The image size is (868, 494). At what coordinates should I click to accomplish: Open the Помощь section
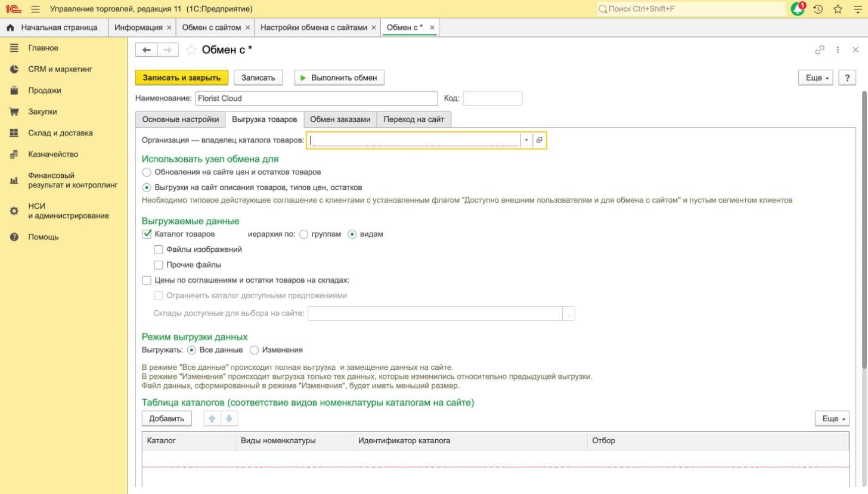pos(43,237)
